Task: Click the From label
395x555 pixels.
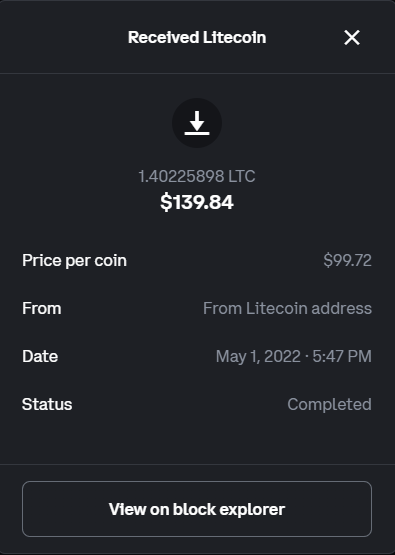Action: 42,308
